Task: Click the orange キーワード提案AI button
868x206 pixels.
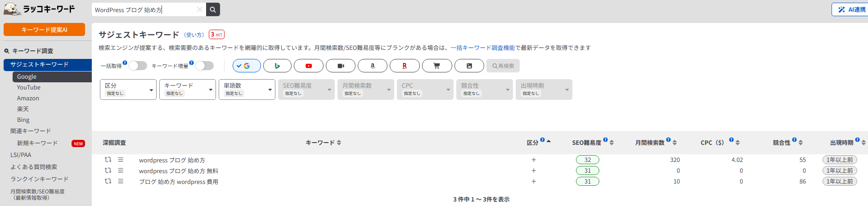Action: pos(44,30)
